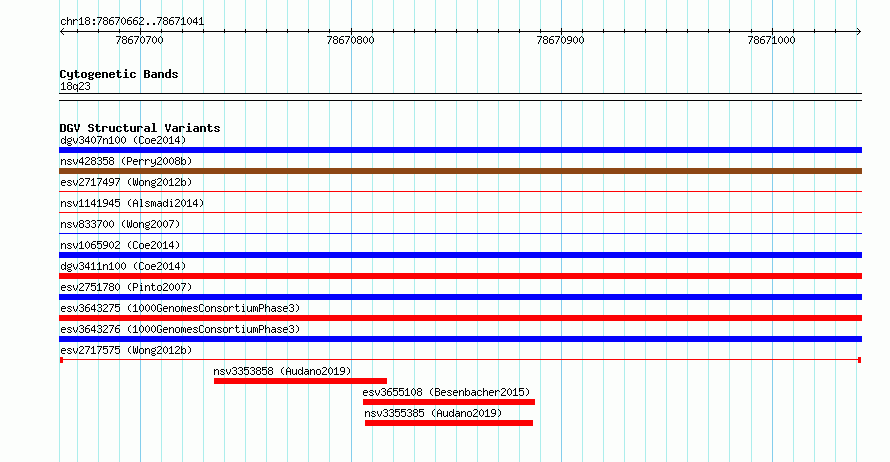
Task: Click the chr18:78670662..78671041 coordinates text
Action: tap(132, 22)
